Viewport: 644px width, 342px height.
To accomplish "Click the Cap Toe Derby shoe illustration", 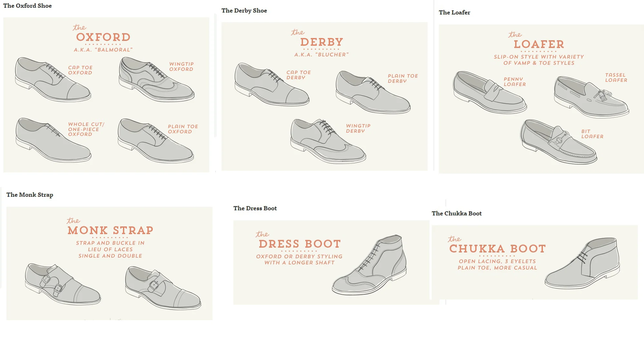I will [272, 84].
